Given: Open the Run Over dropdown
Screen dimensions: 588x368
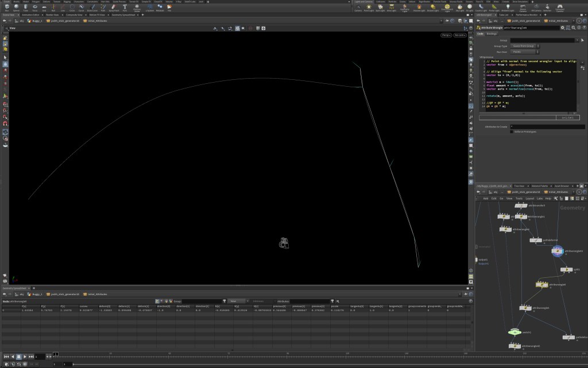Looking at the screenshot, I should pyautogui.click(x=524, y=51).
